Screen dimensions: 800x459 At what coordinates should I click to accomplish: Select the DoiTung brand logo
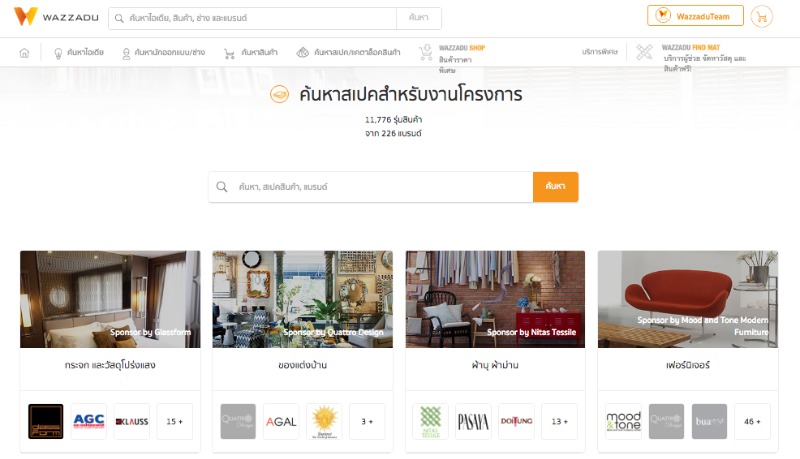[x=516, y=421]
